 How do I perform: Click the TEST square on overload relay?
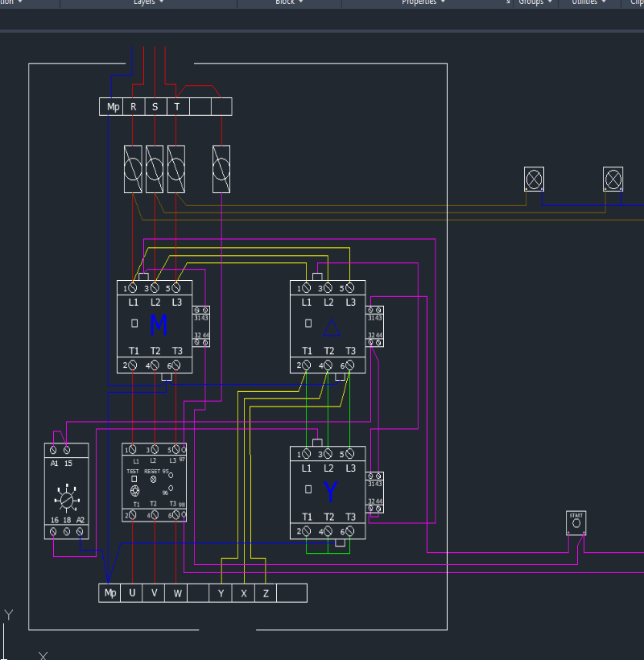(x=134, y=478)
